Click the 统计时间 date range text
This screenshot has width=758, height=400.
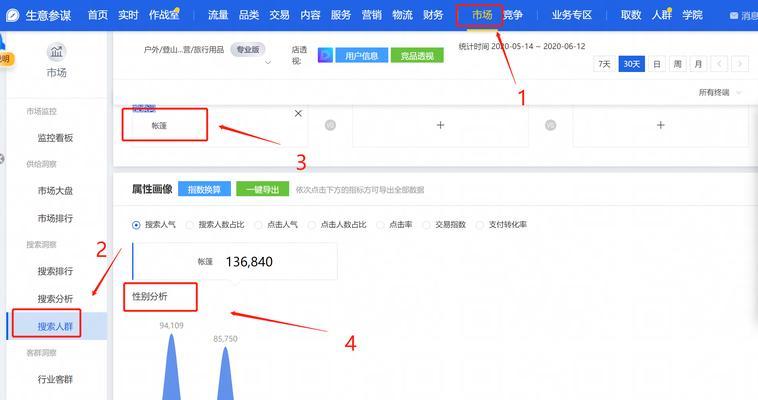[522, 46]
